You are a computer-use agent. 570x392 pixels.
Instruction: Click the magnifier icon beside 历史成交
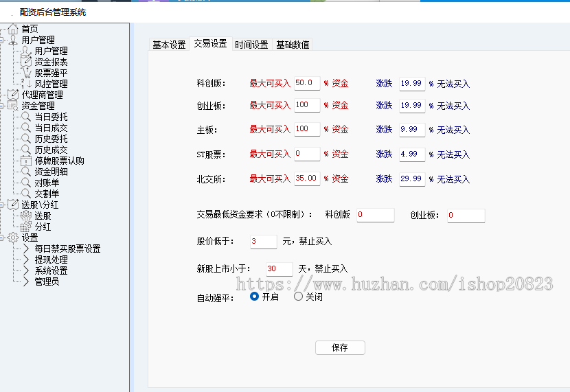(26, 149)
